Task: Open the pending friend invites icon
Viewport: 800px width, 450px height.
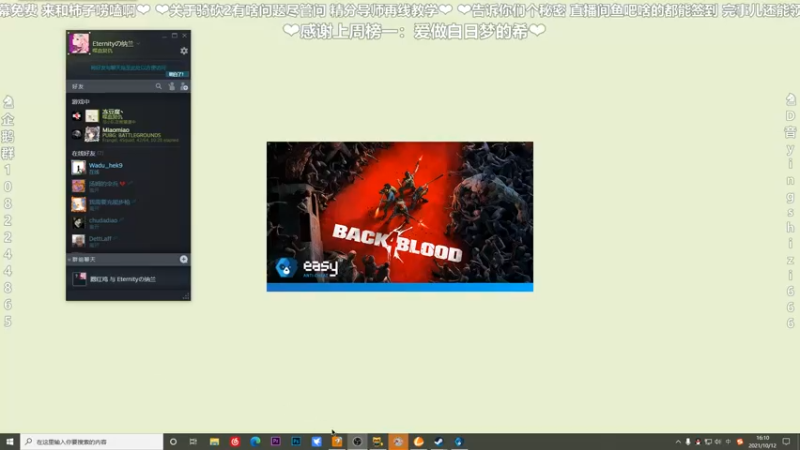Action: (x=171, y=87)
